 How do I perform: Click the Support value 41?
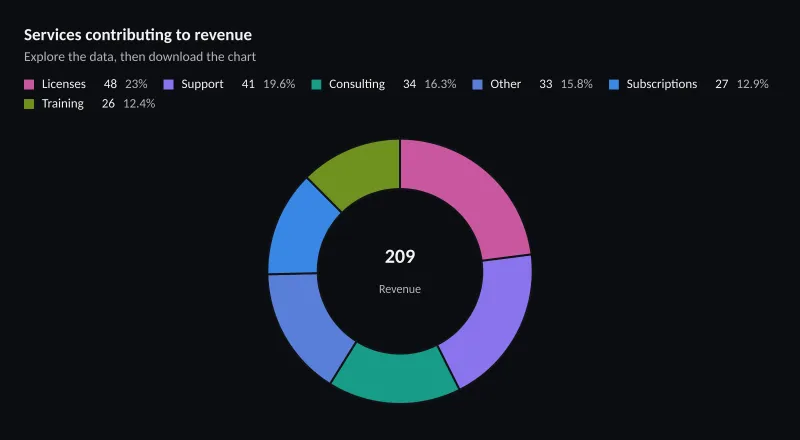click(x=248, y=84)
